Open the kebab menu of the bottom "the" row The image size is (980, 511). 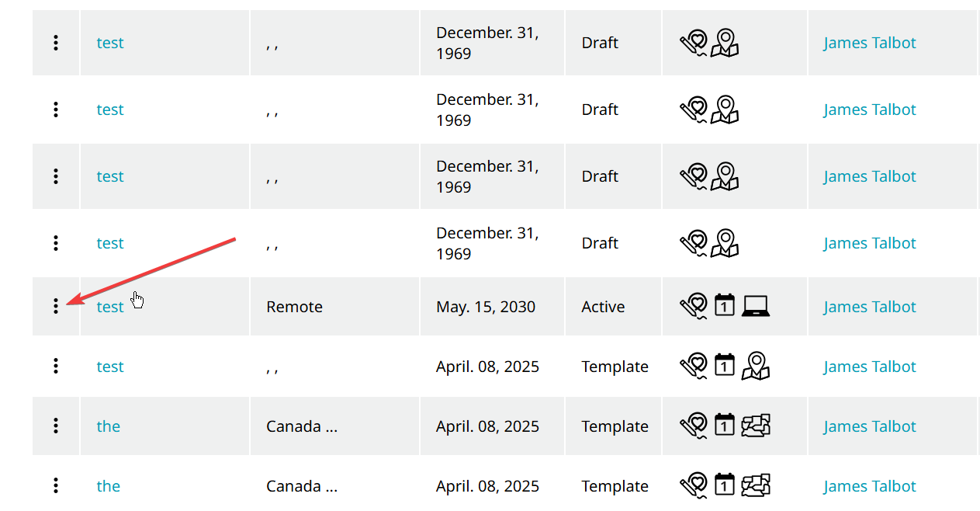[x=56, y=485]
